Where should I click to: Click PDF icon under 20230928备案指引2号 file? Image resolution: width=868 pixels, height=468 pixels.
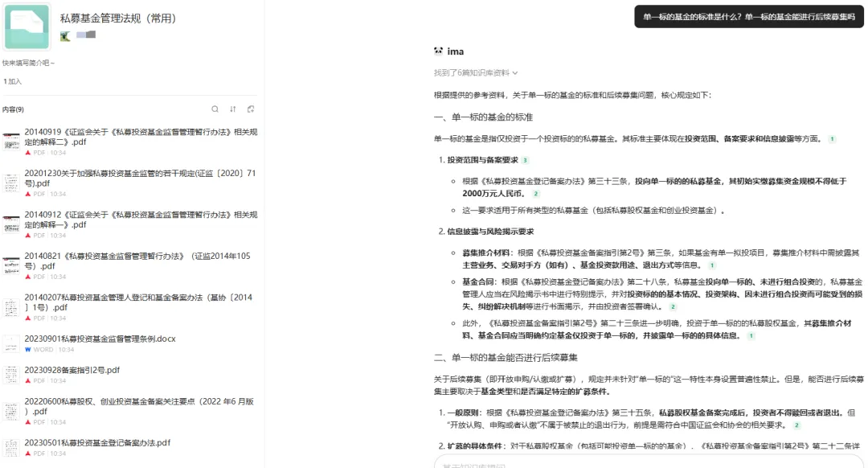click(x=27, y=381)
